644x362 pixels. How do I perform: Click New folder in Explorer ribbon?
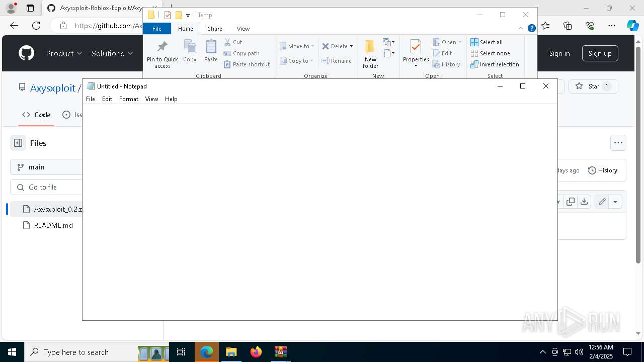(370, 54)
